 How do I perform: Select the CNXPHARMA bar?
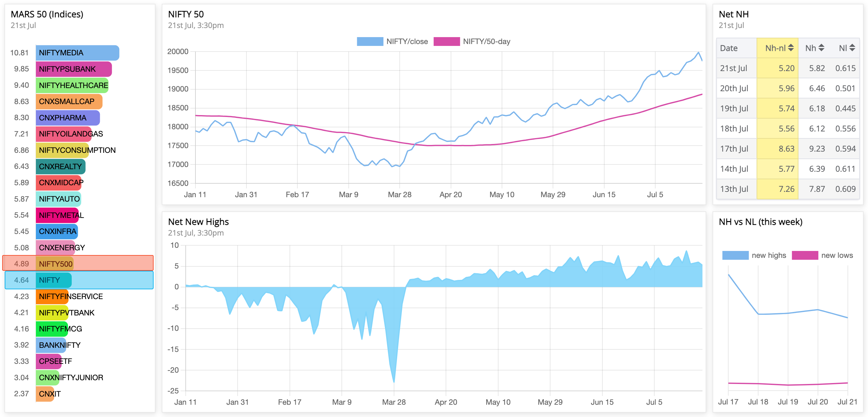(x=68, y=118)
